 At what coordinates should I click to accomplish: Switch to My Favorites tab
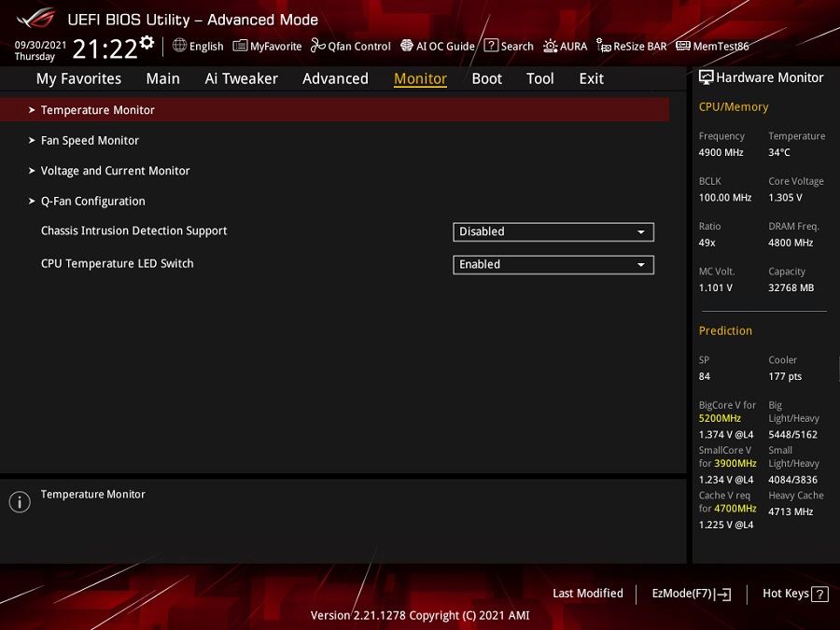tap(78, 78)
